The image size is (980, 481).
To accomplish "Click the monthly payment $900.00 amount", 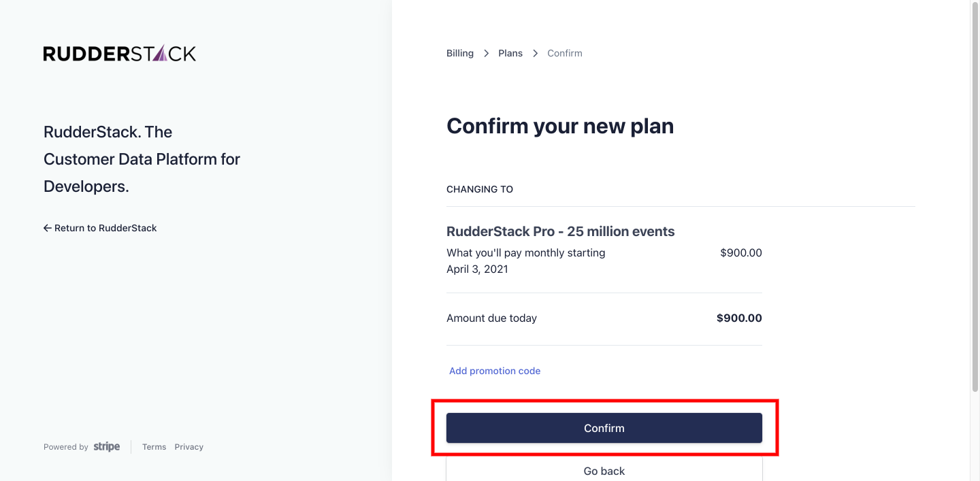I will (x=740, y=252).
